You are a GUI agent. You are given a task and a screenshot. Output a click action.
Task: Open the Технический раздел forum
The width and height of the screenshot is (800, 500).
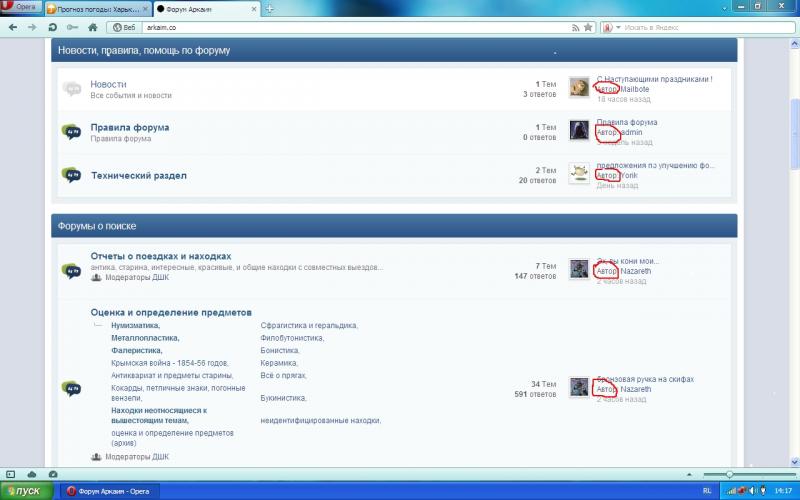(138, 175)
